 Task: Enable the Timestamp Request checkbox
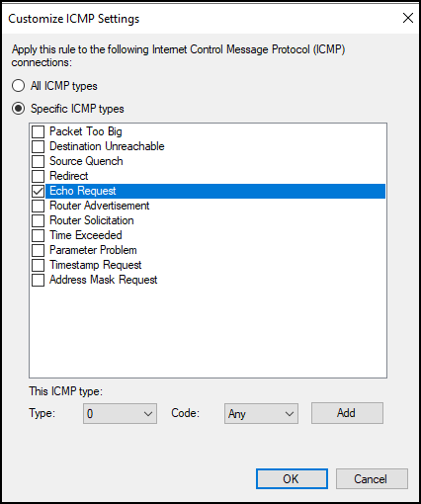(39, 265)
